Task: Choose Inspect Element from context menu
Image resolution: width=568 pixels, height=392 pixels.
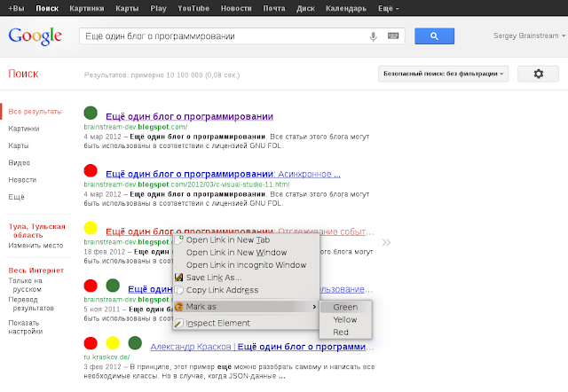Action: (246, 323)
